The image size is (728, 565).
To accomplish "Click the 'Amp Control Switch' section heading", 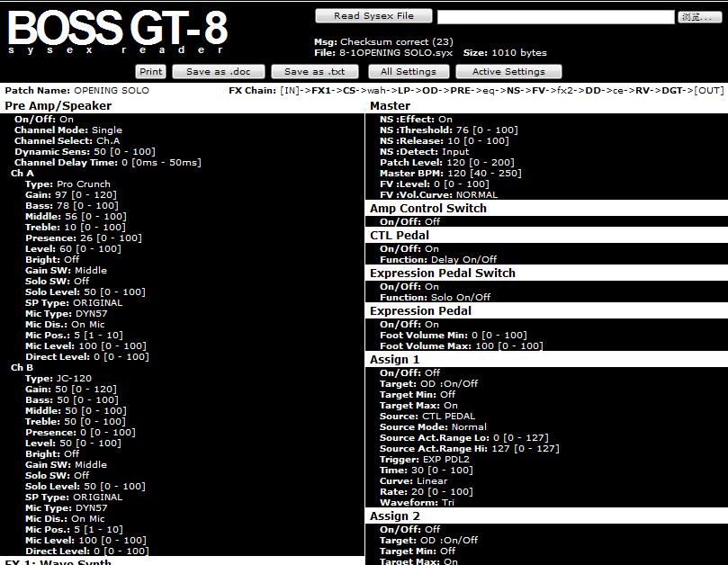I will pyautogui.click(x=428, y=209).
